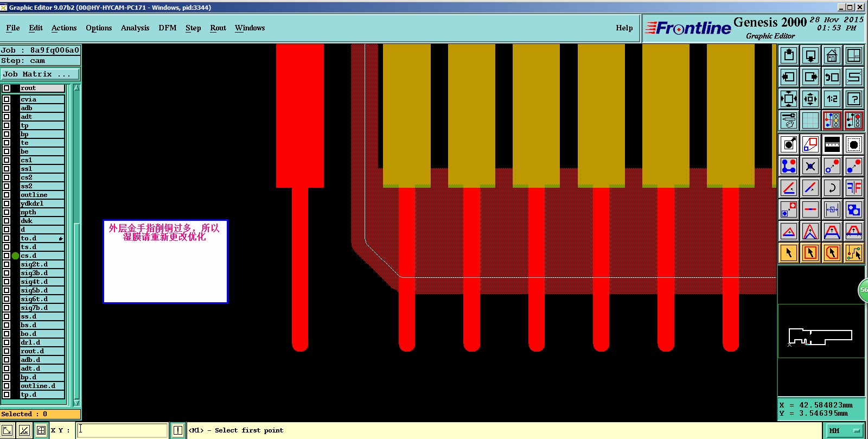Viewport: 868px width, 439px height.
Task: Click the zoom in expand-arrows icon
Action: pyautogui.click(x=789, y=99)
